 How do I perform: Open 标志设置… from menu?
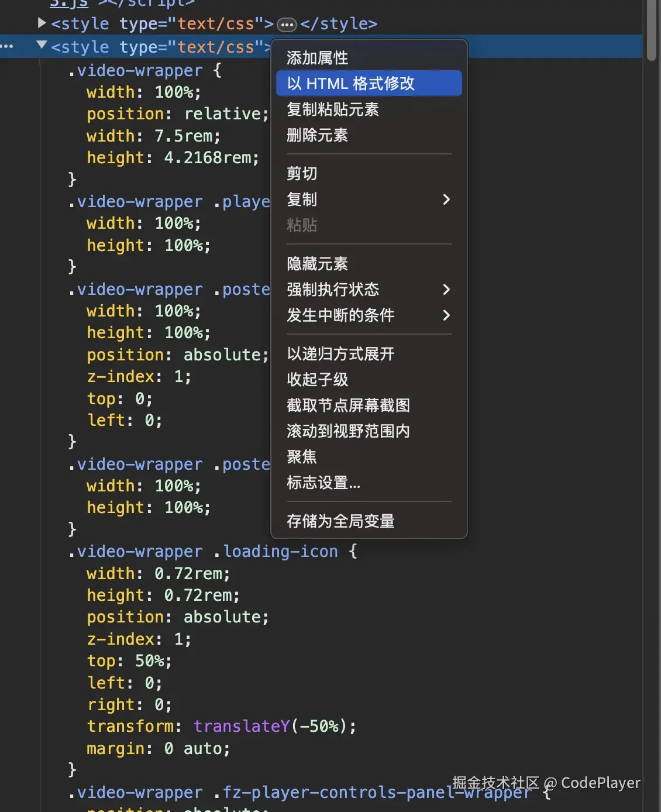click(x=323, y=483)
